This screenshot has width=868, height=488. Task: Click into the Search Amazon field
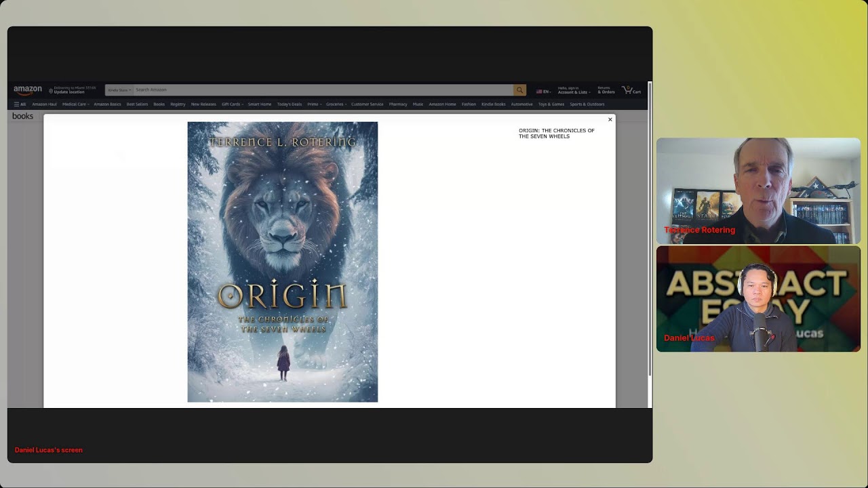(323, 90)
